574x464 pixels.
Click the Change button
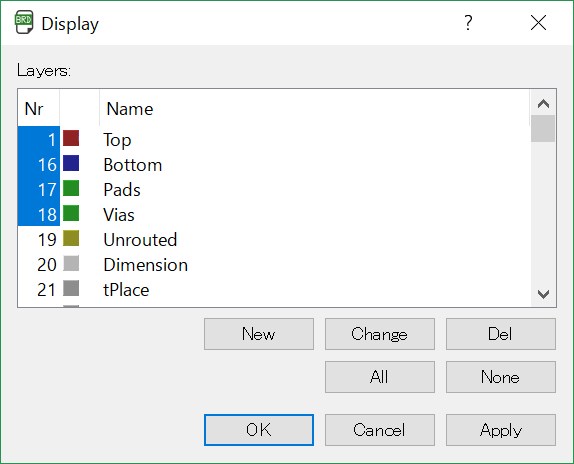tap(380, 334)
